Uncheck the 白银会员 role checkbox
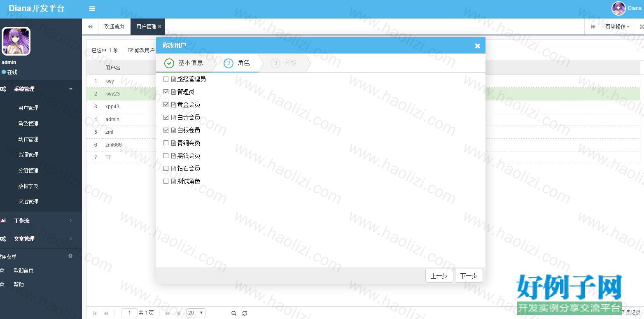644x319 pixels. (x=166, y=130)
